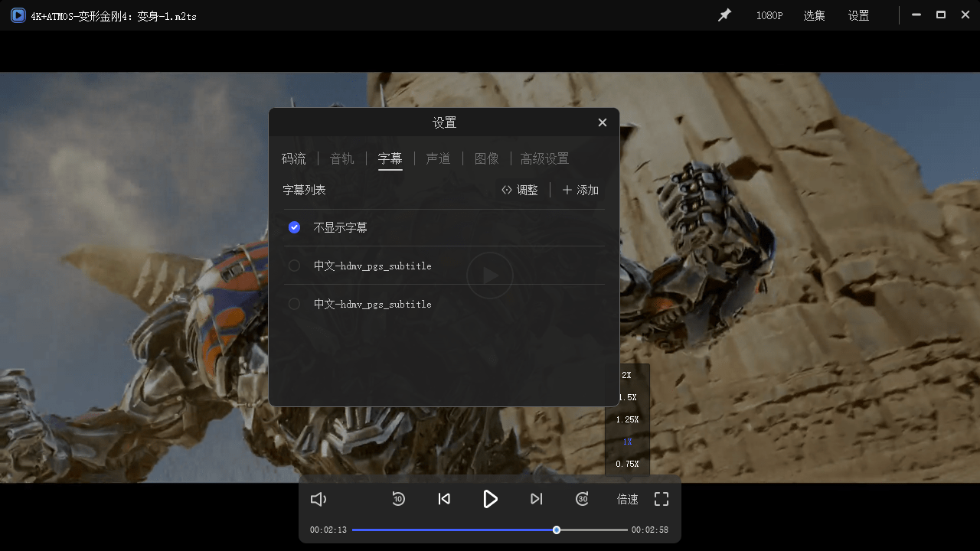Viewport: 980px width, 551px height.
Task: Click the playback progress bar handle
Action: pos(557,530)
